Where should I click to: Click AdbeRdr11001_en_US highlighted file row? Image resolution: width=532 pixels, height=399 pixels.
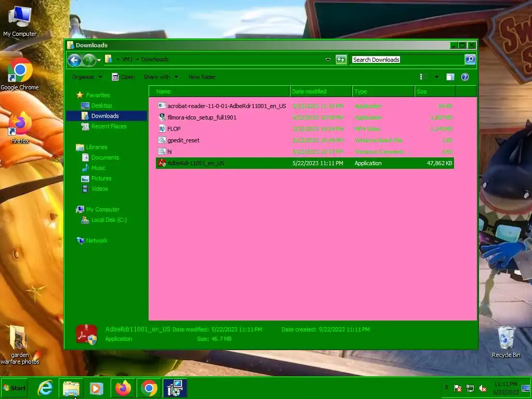(x=304, y=163)
